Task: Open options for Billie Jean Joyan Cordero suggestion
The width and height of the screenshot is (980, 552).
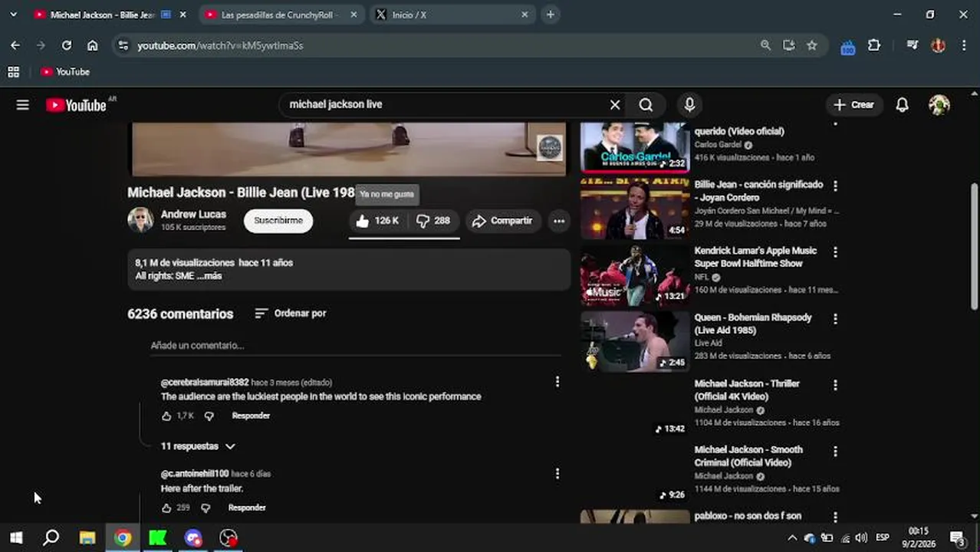Action: pos(835,186)
